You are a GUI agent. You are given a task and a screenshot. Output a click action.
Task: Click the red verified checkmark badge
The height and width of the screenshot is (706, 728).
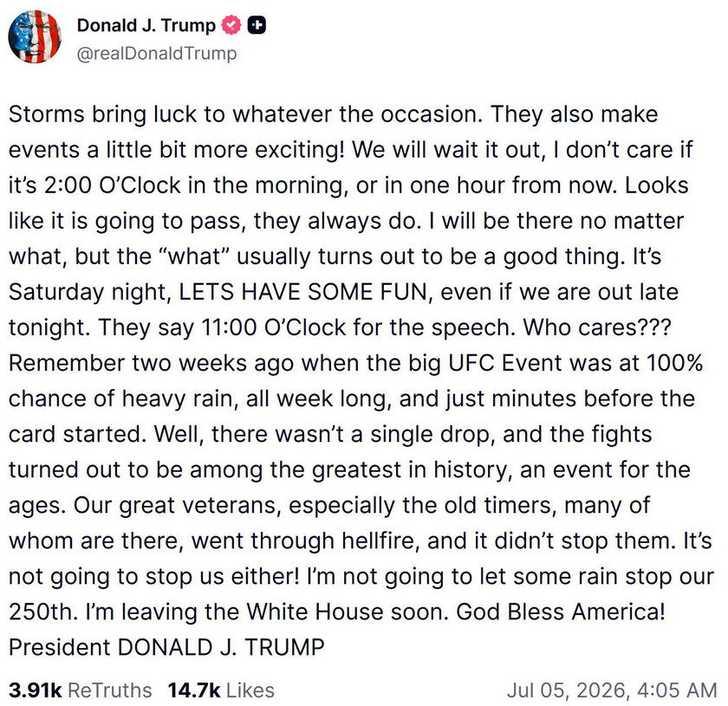231,25
